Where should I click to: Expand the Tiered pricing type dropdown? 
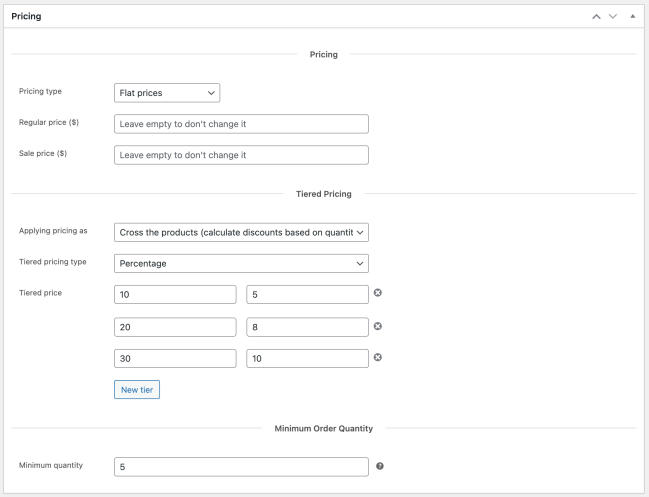pos(241,264)
